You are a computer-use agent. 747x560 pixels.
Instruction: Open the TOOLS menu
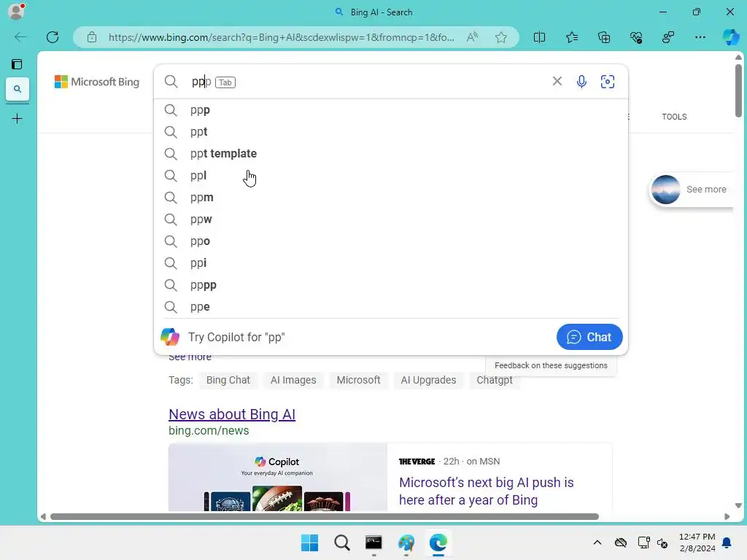point(674,117)
